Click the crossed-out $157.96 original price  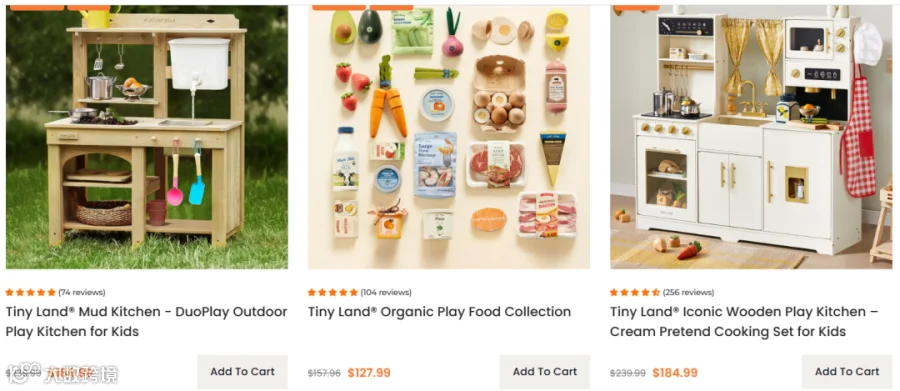click(324, 373)
